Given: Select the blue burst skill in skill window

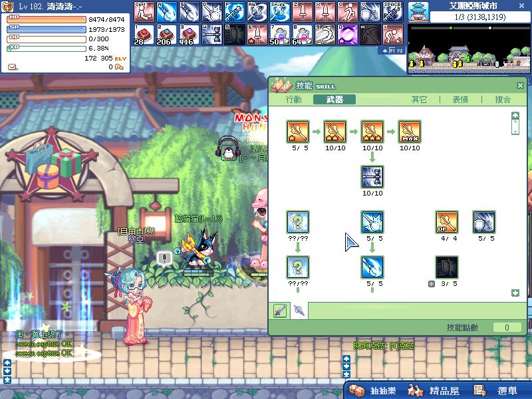Looking at the screenshot, I should pos(372,222).
